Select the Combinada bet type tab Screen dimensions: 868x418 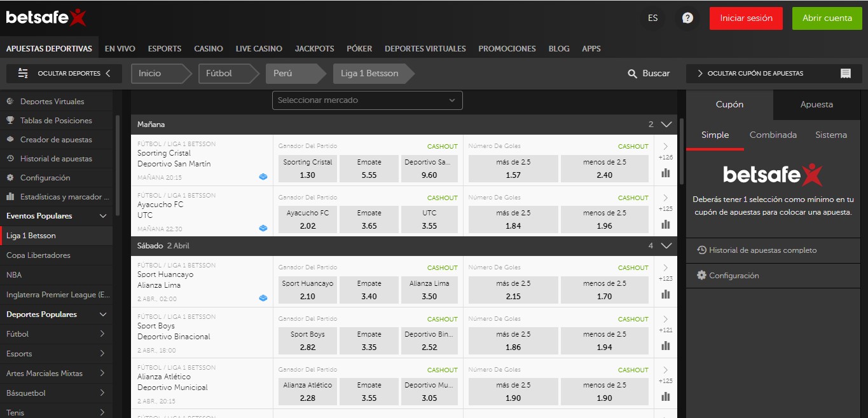(x=773, y=135)
